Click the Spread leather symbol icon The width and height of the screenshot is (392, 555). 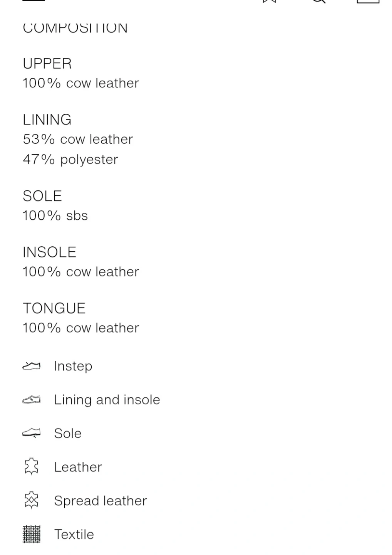point(31,501)
